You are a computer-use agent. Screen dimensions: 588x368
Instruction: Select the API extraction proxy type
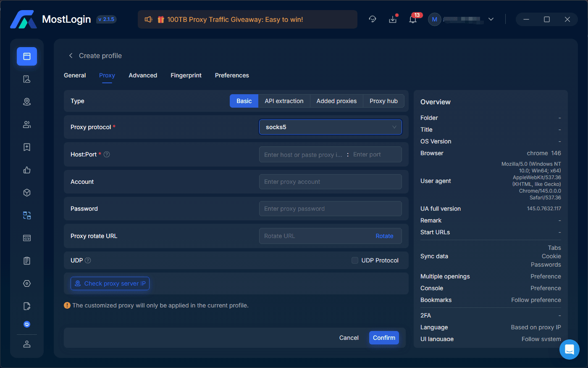[x=284, y=101]
